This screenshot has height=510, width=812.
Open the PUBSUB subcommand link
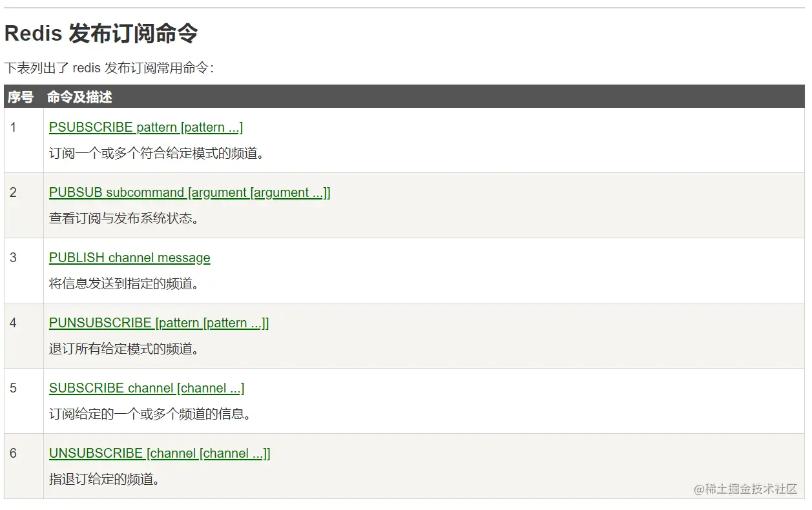[x=189, y=192]
